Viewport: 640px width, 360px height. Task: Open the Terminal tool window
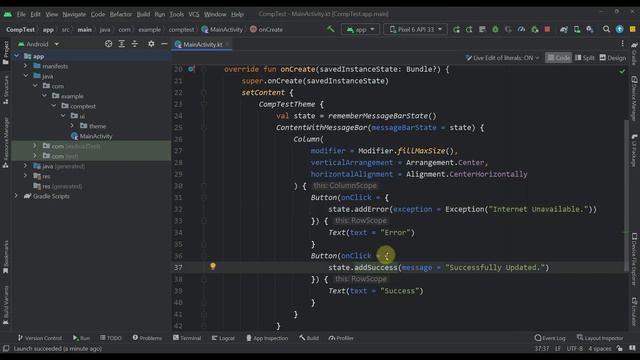point(187,338)
